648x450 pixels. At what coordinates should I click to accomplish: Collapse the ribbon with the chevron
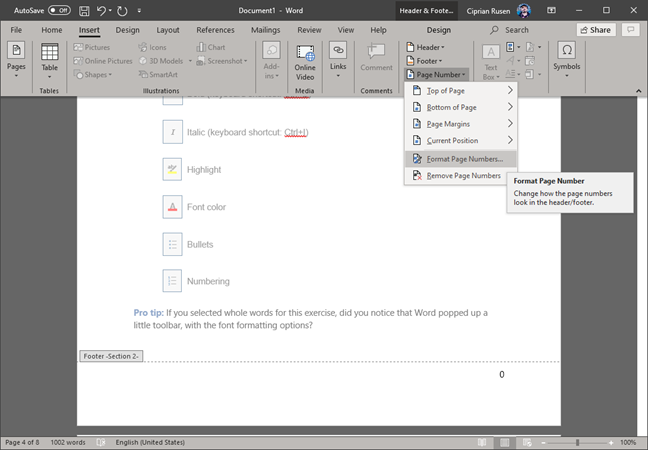click(638, 90)
